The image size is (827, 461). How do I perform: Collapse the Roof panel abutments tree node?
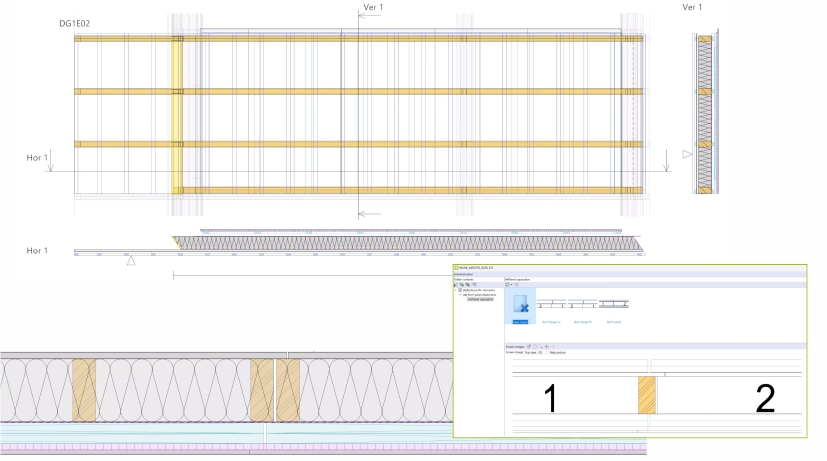pyautogui.click(x=460, y=296)
